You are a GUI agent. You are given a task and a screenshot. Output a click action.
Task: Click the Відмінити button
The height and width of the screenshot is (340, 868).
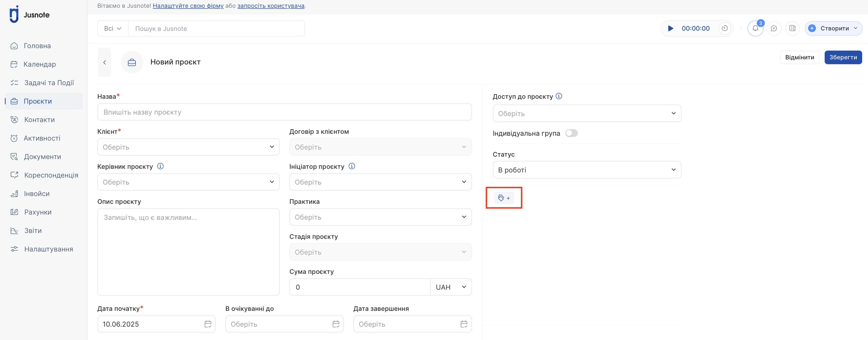click(x=800, y=57)
